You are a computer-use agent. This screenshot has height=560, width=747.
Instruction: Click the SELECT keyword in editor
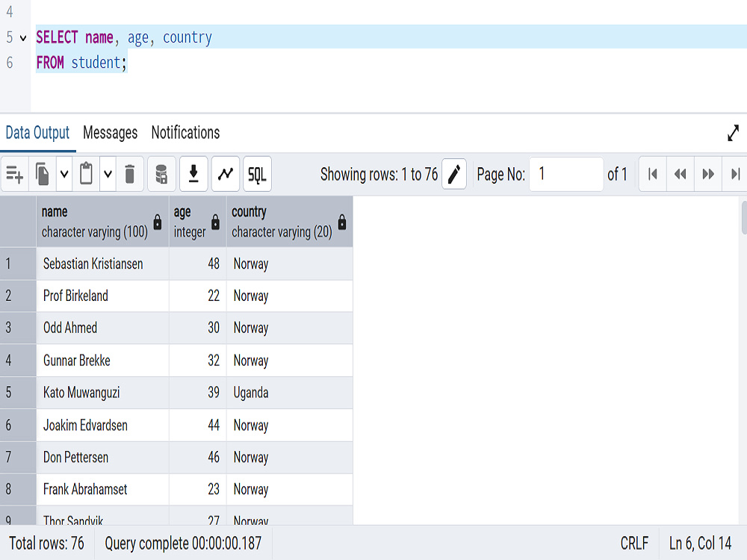tap(57, 37)
